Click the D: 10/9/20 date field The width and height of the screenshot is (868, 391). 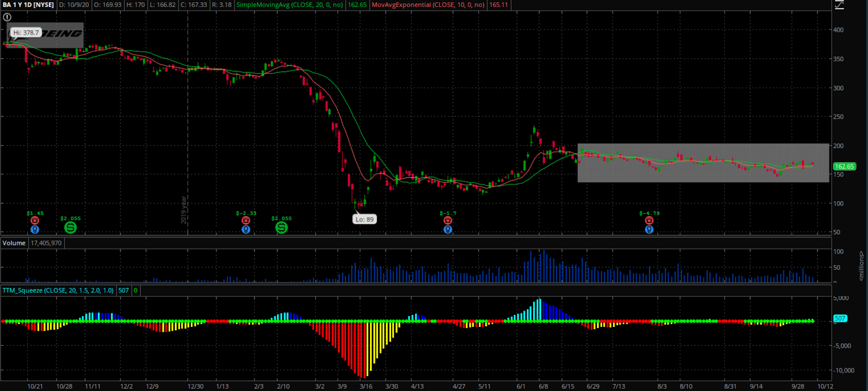tap(74, 5)
